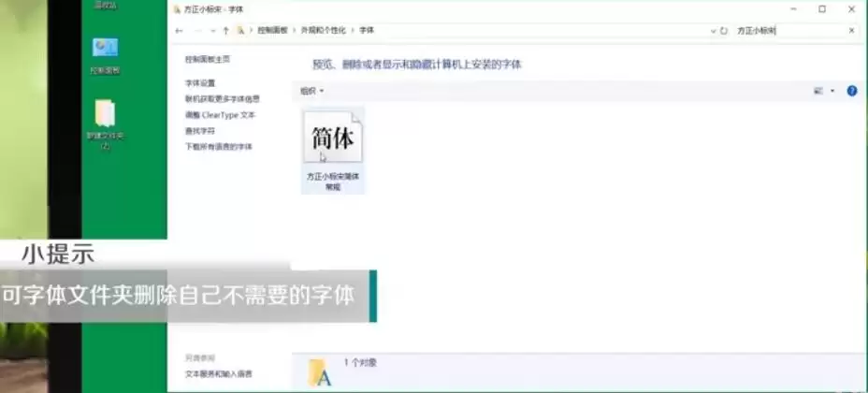Go up one level with the up arrow
Image resolution: width=868 pixels, height=393 pixels.
[x=225, y=31]
